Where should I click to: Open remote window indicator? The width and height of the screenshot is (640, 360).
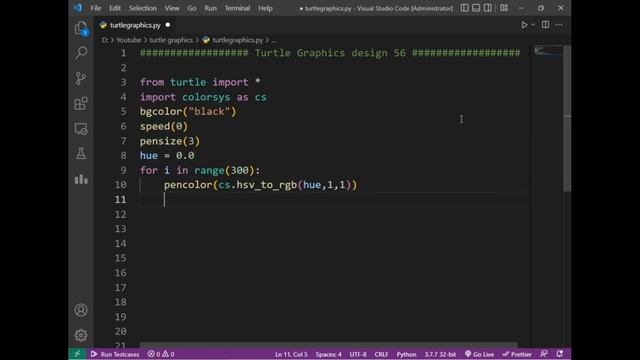coord(77,354)
